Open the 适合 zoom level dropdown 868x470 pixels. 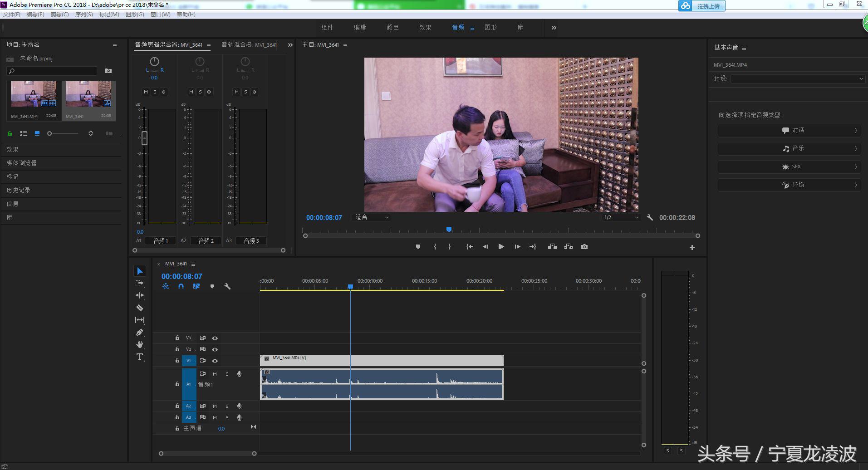tap(371, 217)
